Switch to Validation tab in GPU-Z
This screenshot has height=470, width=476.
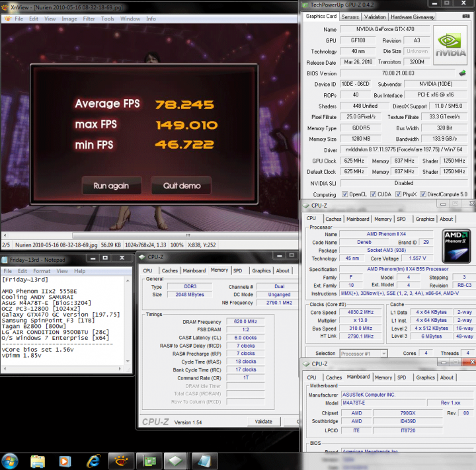(375, 17)
